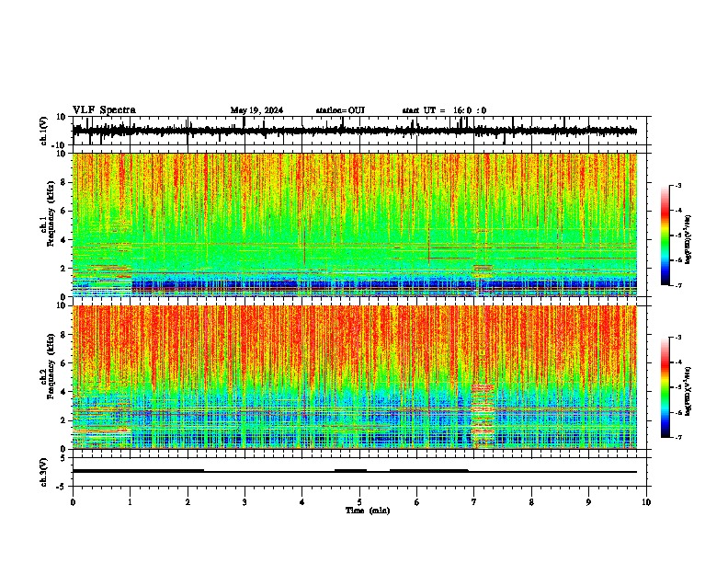The image size is (728, 563).
Task: Click the "5" tick of ch.3(V) axis
Action: [64, 458]
